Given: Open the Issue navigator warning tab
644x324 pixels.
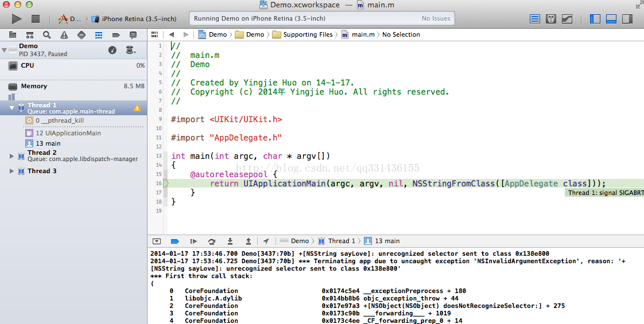Looking at the screenshot, I should click(x=64, y=36).
